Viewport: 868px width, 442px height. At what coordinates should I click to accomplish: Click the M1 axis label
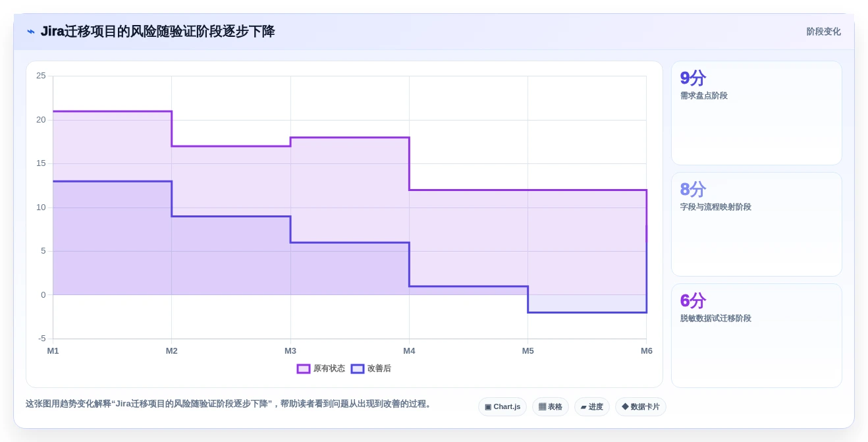(x=53, y=351)
